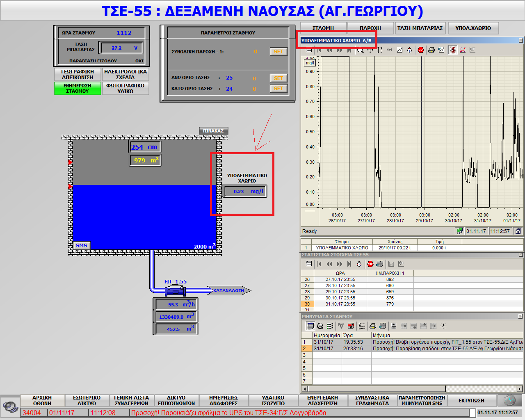Click the magnifier zoom icon in trend toolbar
525x420 pixels.
coord(360,50)
